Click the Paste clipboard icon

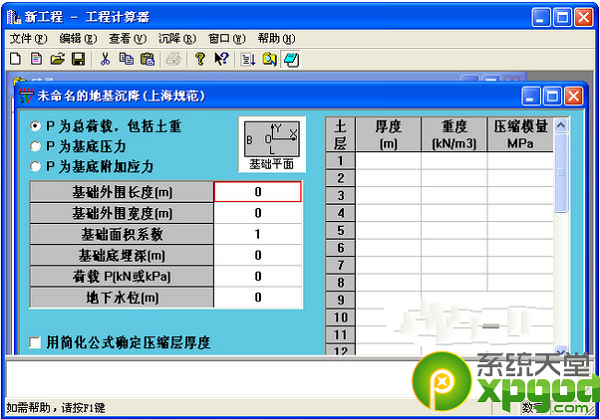(147, 59)
